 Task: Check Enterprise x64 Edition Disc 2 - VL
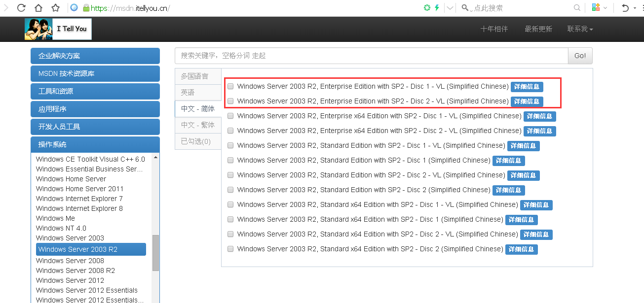[230, 131]
